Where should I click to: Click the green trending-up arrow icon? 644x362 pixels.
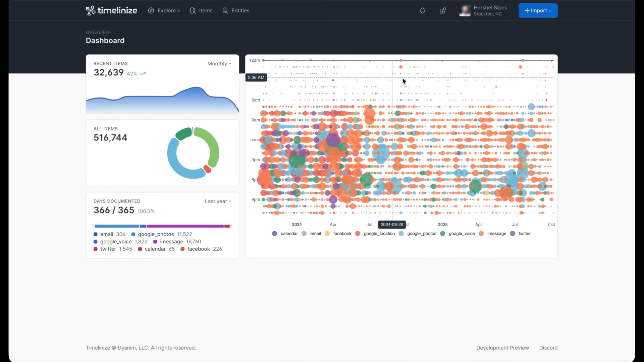143,74
